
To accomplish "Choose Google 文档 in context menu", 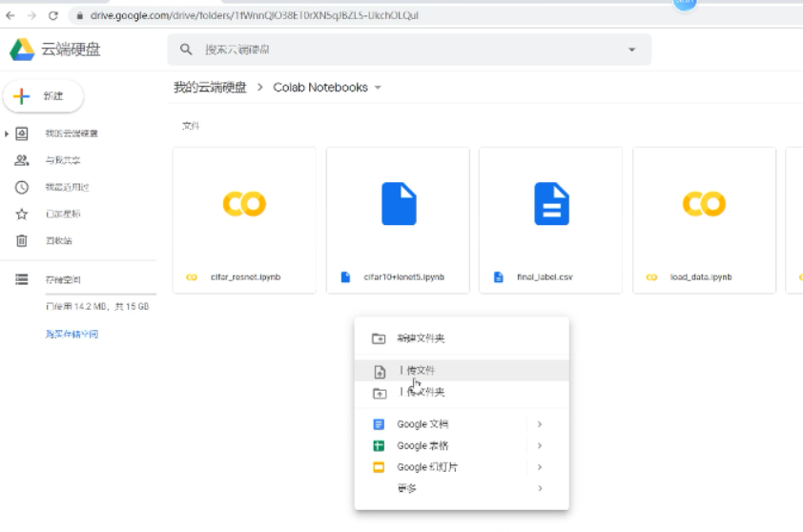I will click(x=462, y=424).
